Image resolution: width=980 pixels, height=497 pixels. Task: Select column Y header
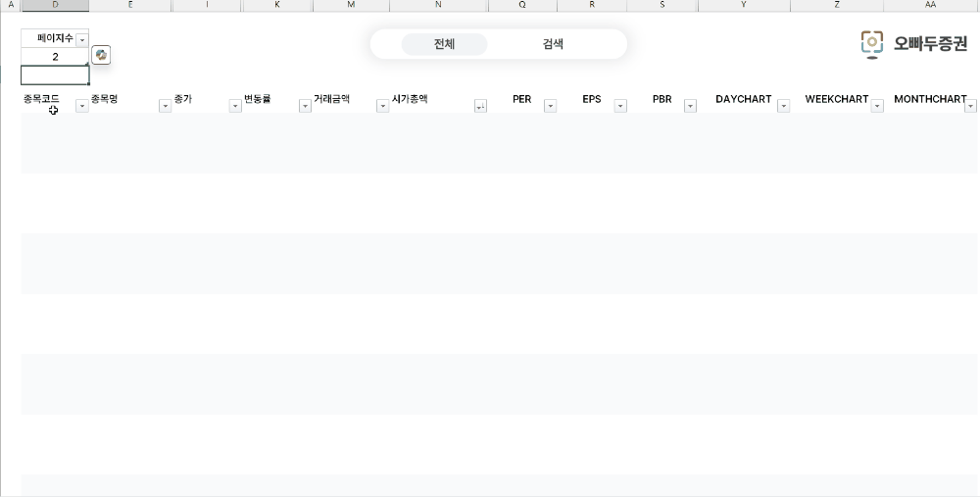tap(744, 5)
